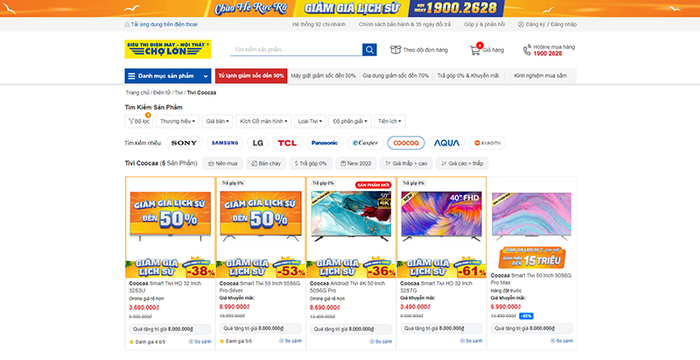Click Theo dõi đơn hàng package icon
700x360 pixels.
(396, 50)
